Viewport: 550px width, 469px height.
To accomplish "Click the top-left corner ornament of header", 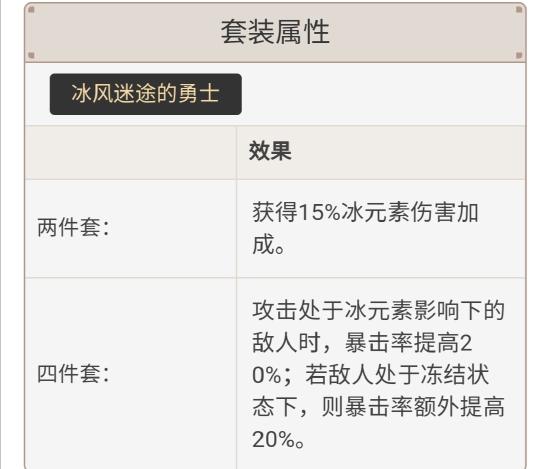I will point(31,9).
